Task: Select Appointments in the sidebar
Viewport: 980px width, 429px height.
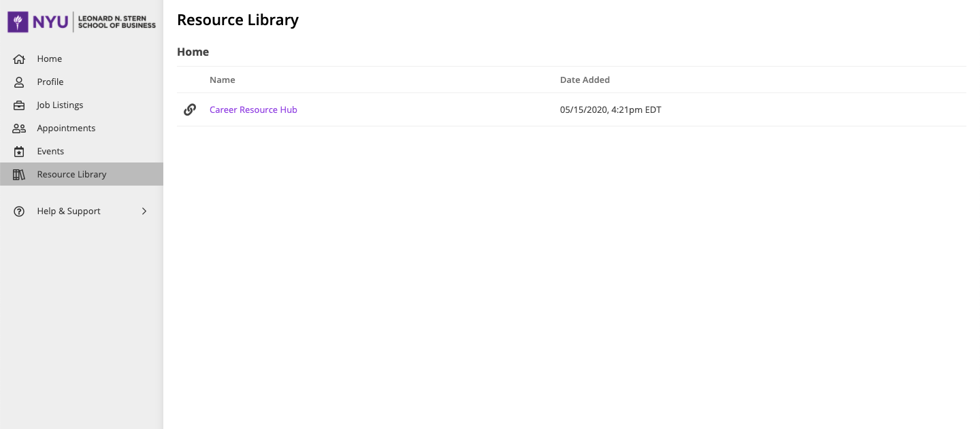Action: click(x=66, y=128)
